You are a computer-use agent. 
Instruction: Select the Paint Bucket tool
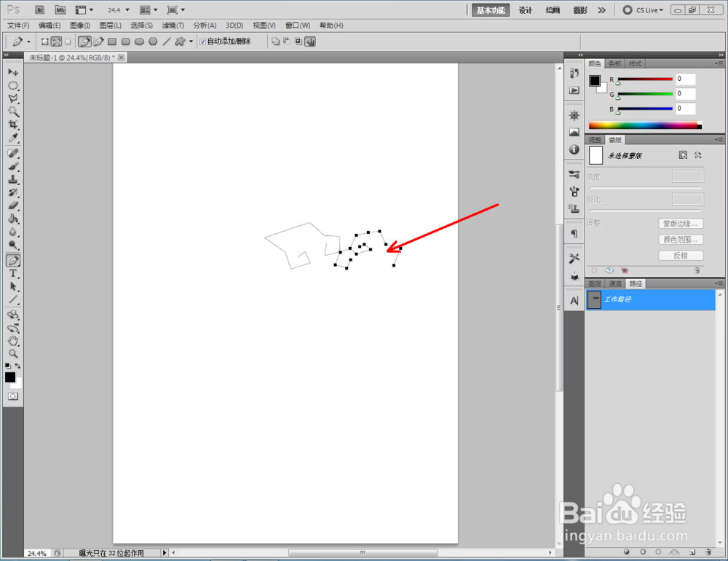coord(13,219)
